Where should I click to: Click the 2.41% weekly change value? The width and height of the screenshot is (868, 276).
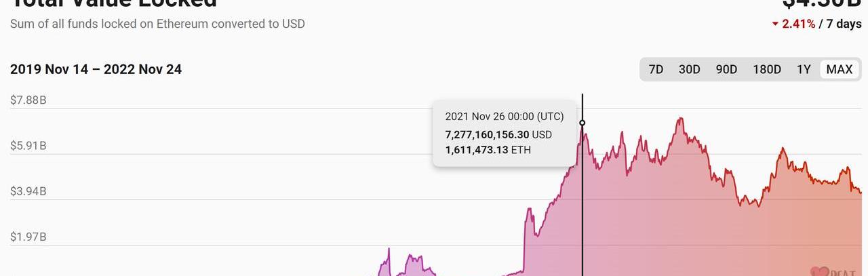point(799,24)
